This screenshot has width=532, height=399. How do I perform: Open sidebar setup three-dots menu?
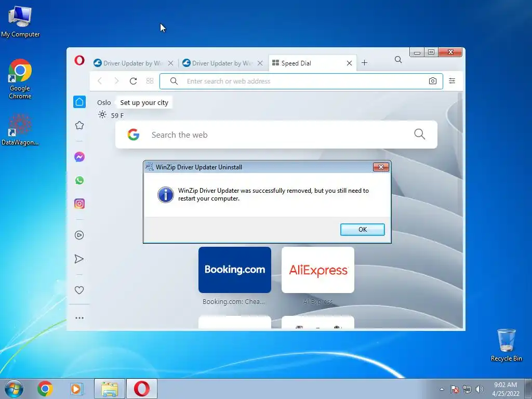click(79, 318)
